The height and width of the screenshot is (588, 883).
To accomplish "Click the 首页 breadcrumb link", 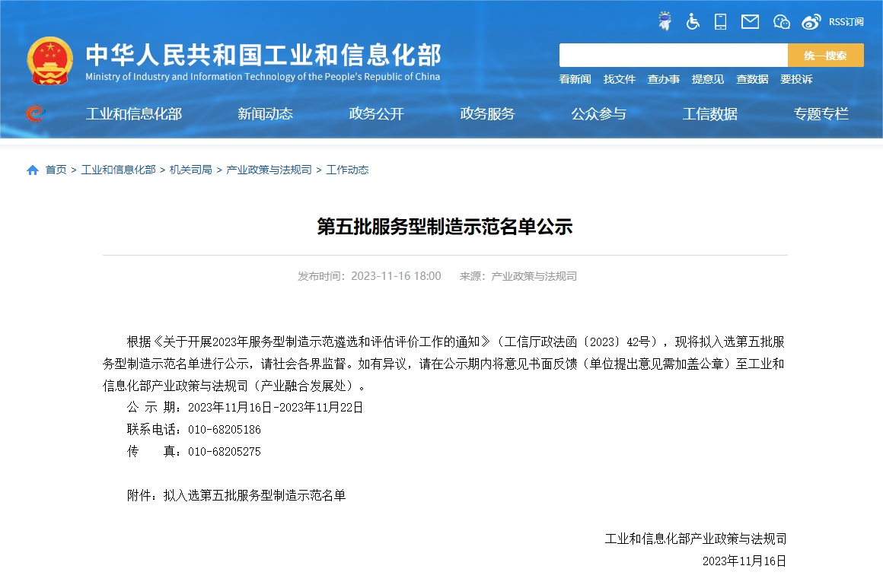I will pyautogui.click(x=56, y=169).
